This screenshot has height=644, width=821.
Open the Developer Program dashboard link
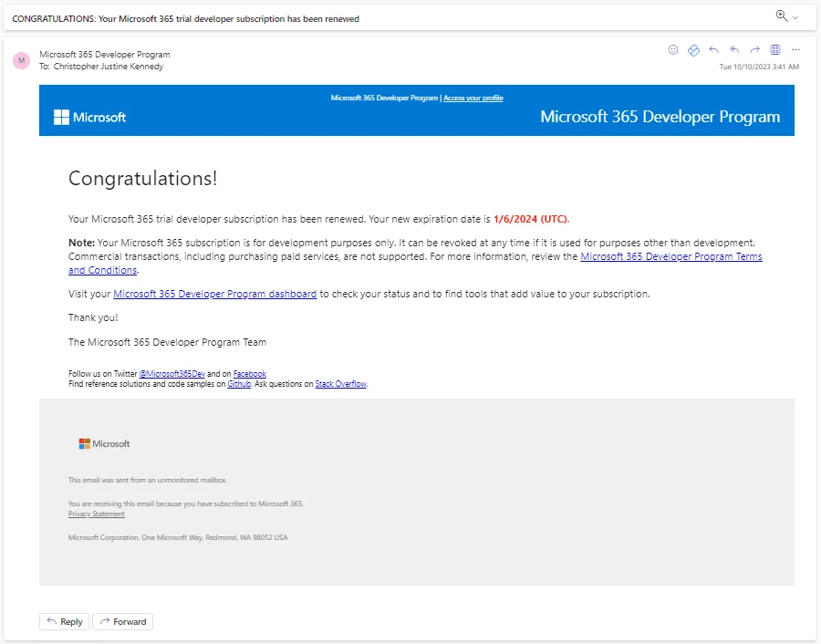click(x=214, y=294)
